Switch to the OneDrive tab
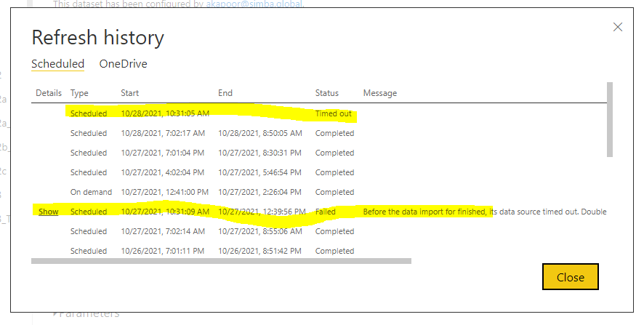The height and width of the screenshot is (325, 644). 124,64
